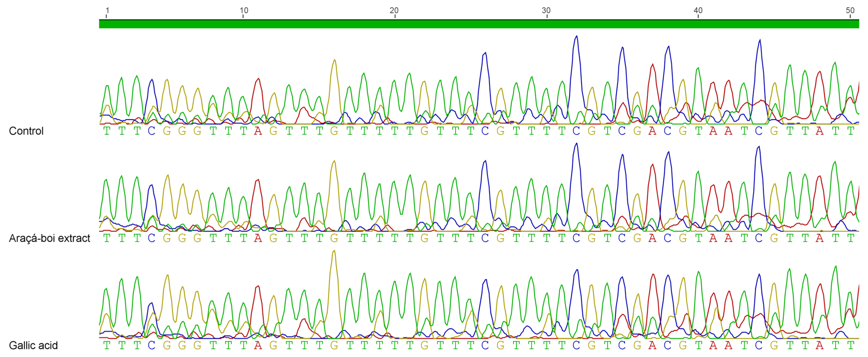Select first G base in Araçá-boi extract sequence
The width and height of the screenshot is (868, 357).
(x=167, y=238)
